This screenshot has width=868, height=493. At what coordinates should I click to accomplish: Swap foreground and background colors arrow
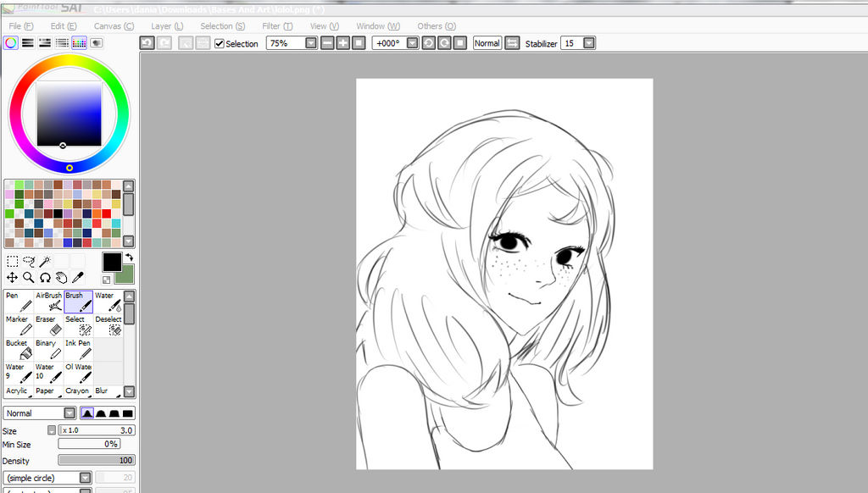coord(129,258)
